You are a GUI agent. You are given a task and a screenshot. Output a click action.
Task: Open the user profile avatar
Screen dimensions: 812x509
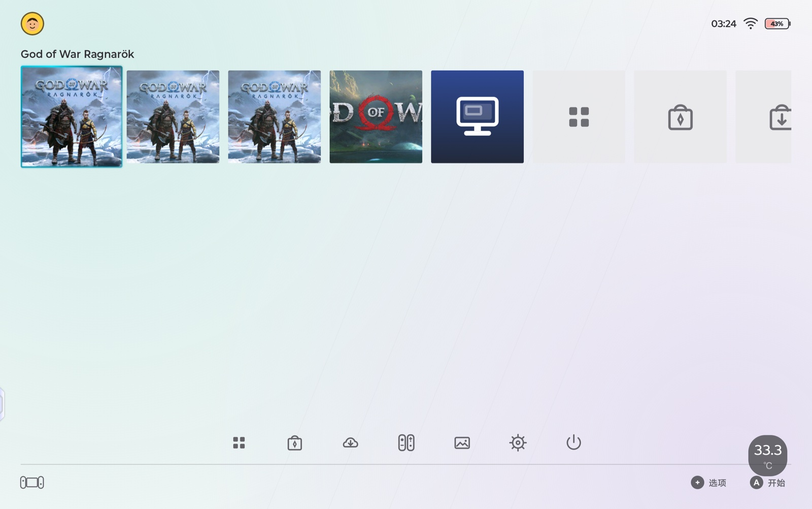[32, 24]
